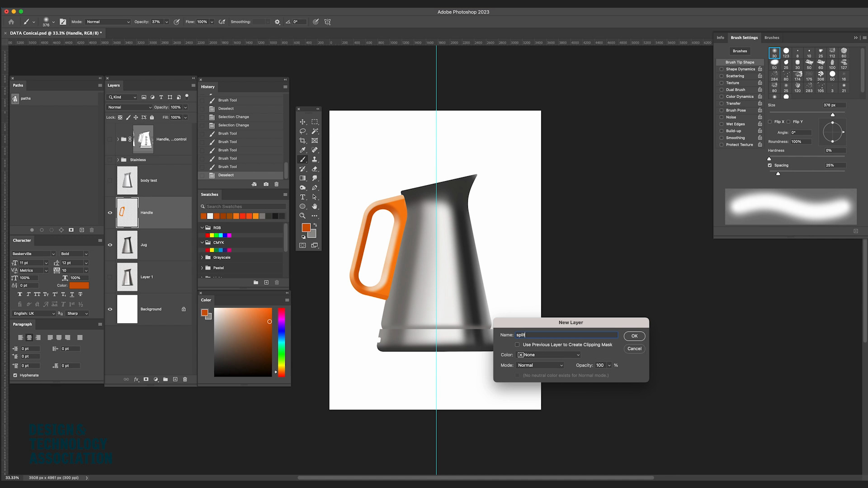This screenshot has height=488, width=868.
Task: Switch to the Info tab
Action: point(720,38)
